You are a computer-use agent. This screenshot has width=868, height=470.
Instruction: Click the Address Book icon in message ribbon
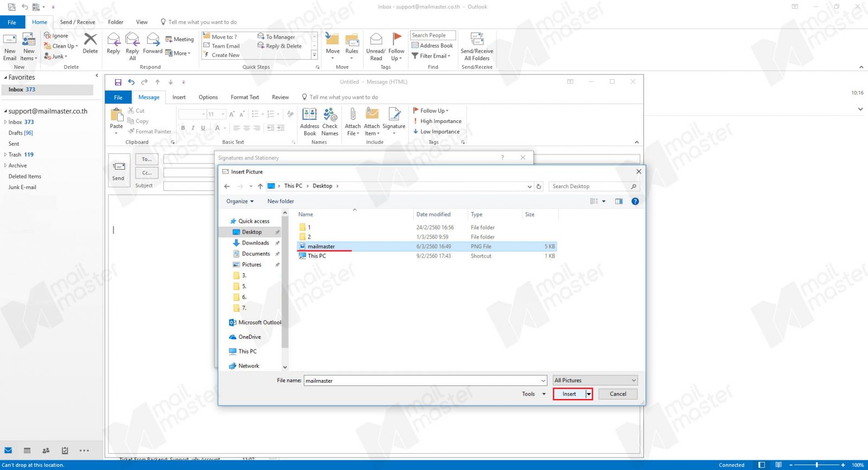click(x=310, y=114)
